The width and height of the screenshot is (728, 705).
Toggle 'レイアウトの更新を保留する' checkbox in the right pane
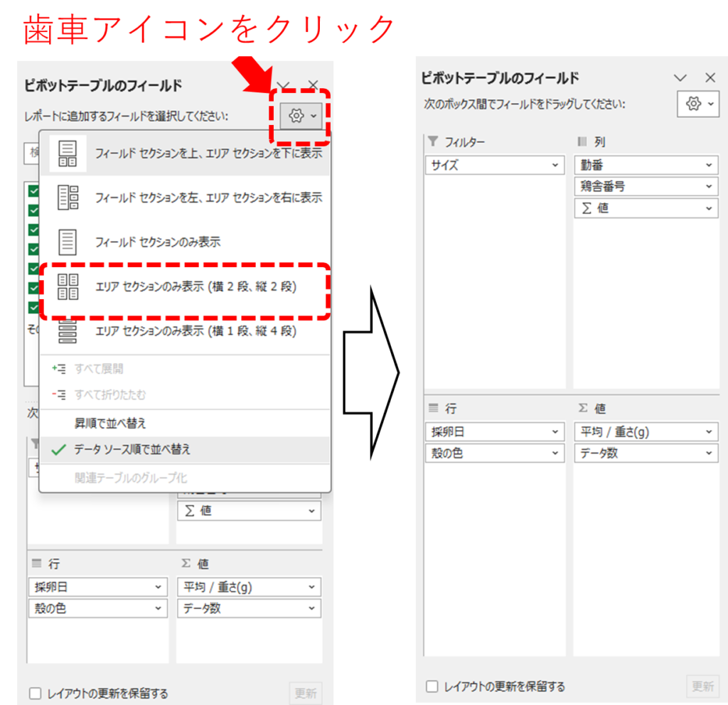point(432,687)
